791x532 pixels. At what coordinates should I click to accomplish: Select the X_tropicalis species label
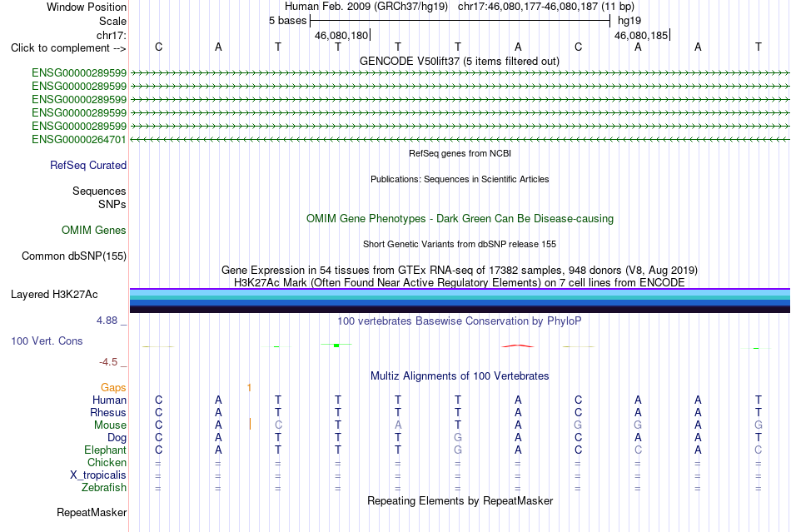click(x=98, y=475)
